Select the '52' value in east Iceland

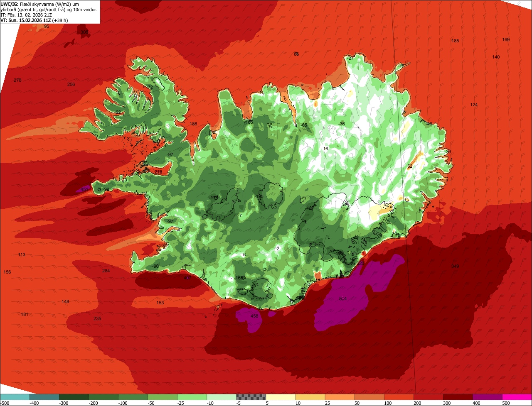point(410,166)
